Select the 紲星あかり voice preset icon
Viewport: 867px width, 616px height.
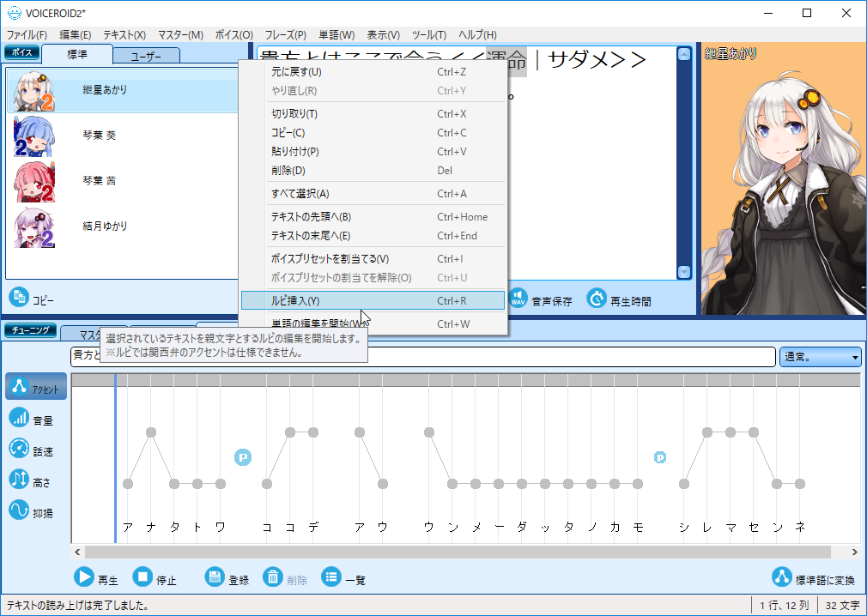click(34, 91)
